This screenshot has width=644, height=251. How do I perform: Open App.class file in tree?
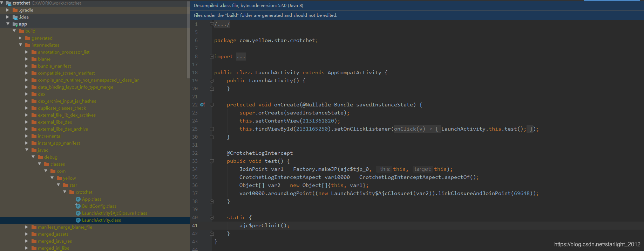(91, 199)
